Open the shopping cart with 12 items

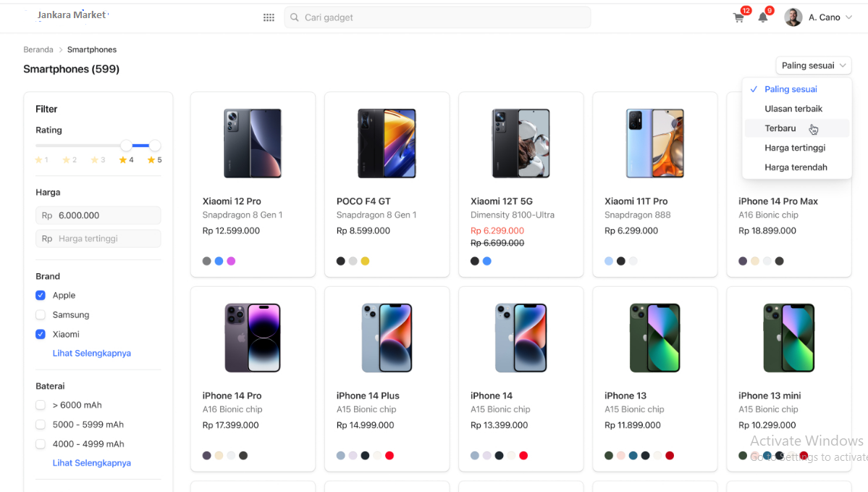point(738,16)
